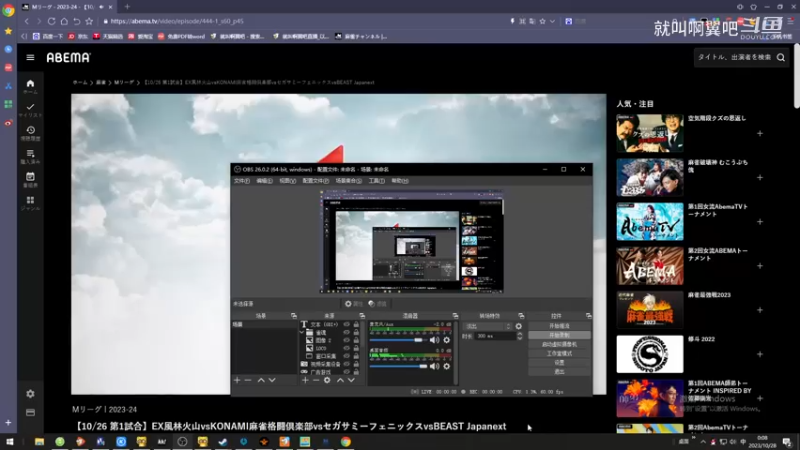Open Windows Start menu
The image size is (800, 450).
(x=9, y=441)
